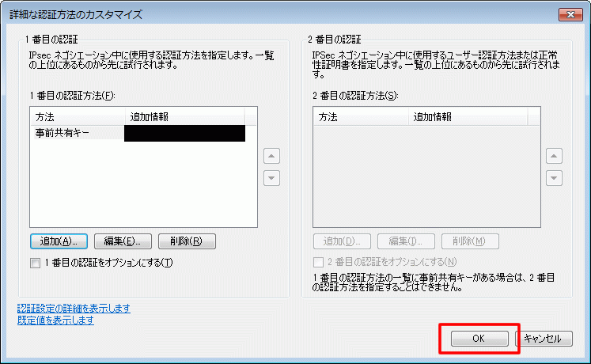This screenshot has width=591, height=364.
Task: Open 認証設定の詳細を表示します link
Action: click(x=74, y=309)
